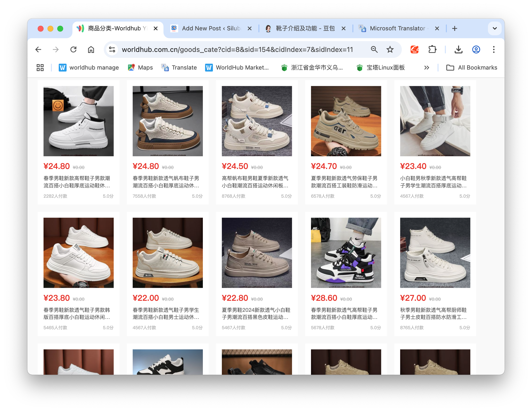Click the browser back arrow

click(x=38, y=50)
